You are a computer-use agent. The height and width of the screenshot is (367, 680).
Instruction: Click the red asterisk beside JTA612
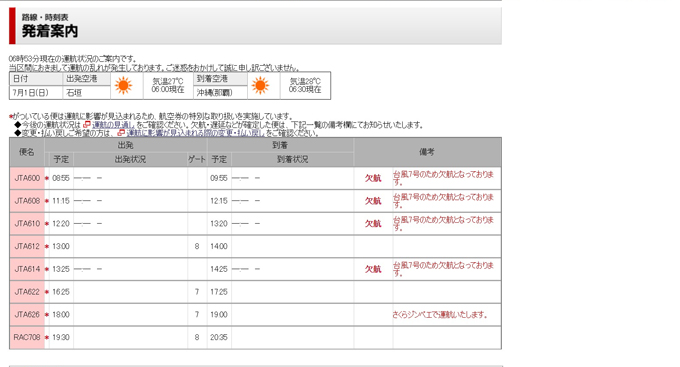(x=47, y=246)
